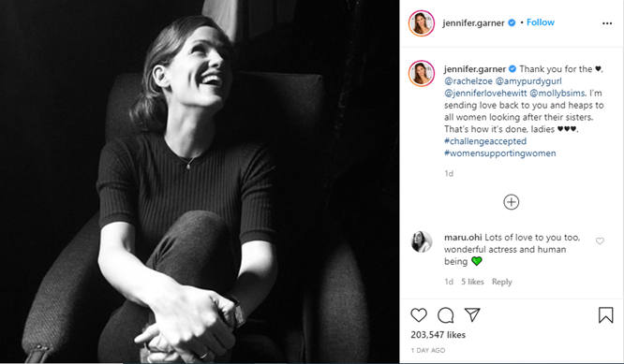Like maru.ohi's comment with small heart
The image size is (624, 364).
point(600,240)
